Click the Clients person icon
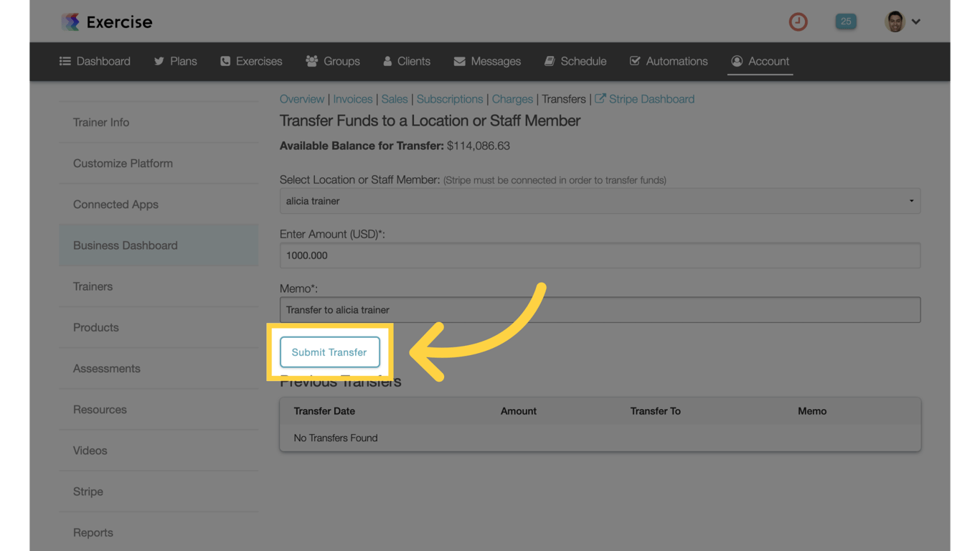980x551 pixels. coord(387,61)
